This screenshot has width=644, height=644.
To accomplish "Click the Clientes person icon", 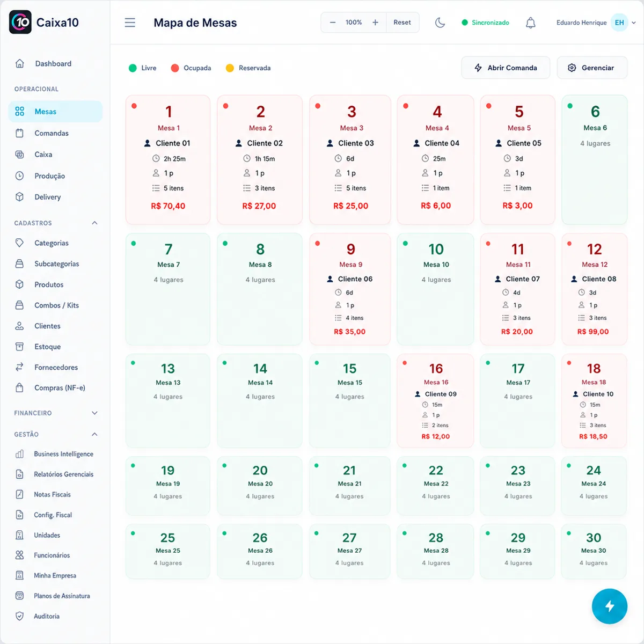I will (x=20, y=326).
